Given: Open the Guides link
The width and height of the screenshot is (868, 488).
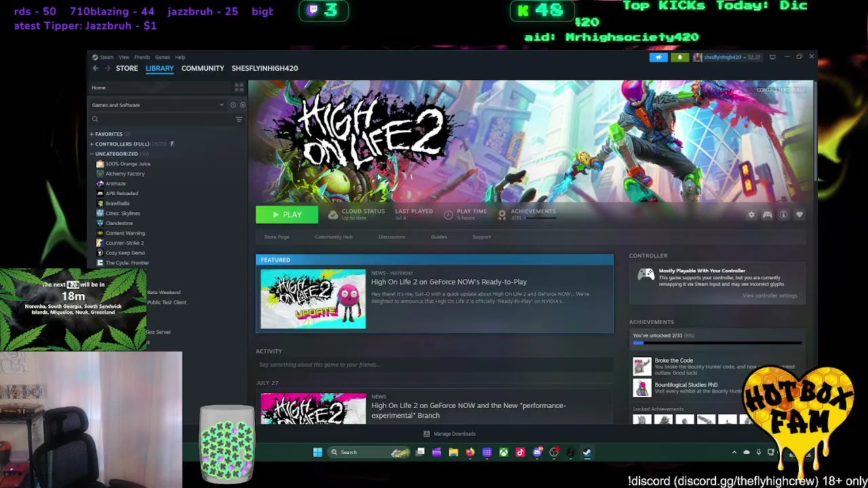Looking at the screenshot, I should click(439, 237).
